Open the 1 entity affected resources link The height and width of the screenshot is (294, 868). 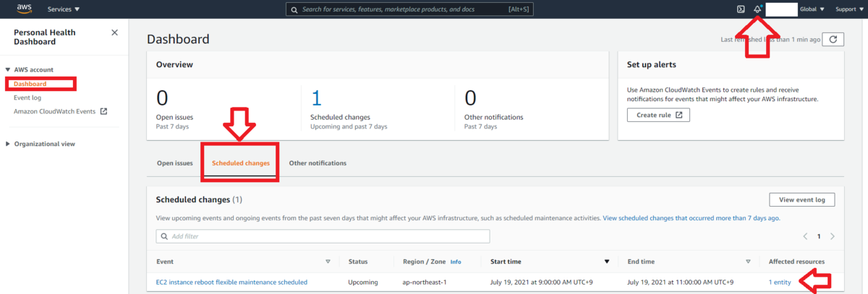click(780, 282)
